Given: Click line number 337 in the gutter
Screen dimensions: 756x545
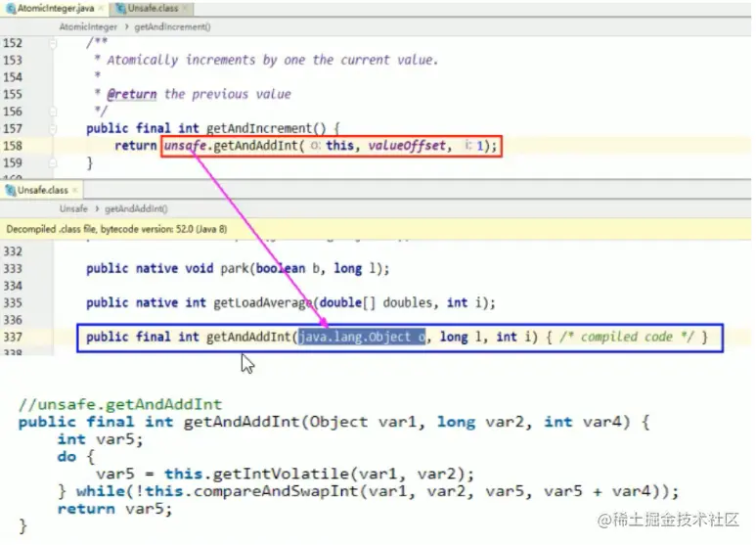Looking at the screenshot, I should click(13, 337).
